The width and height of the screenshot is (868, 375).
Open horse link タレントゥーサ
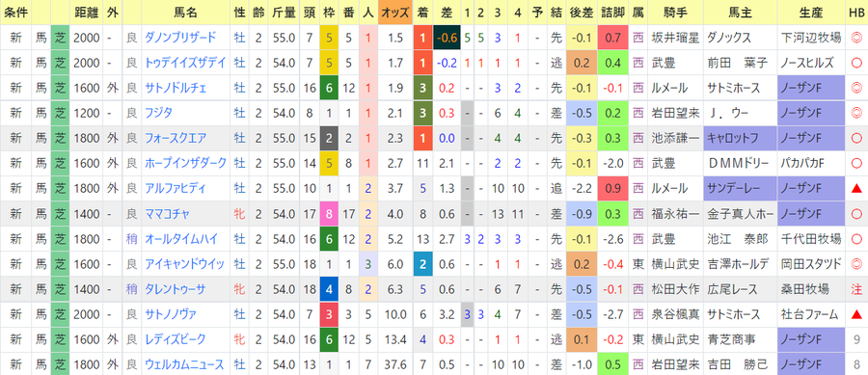pos(175,289)
